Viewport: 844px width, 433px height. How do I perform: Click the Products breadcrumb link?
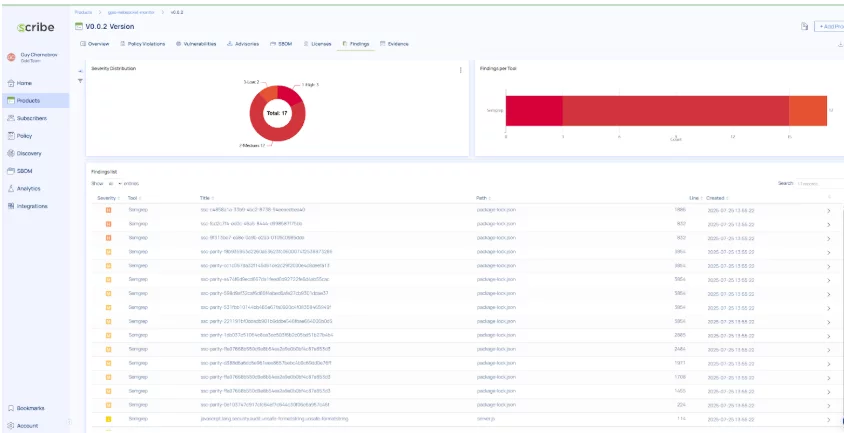click(x=83, y=12)
